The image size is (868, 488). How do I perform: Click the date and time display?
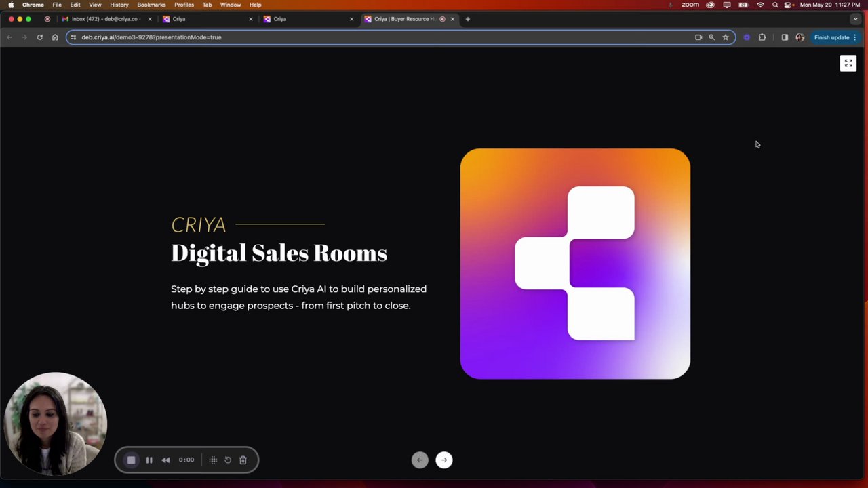(830, 5)
